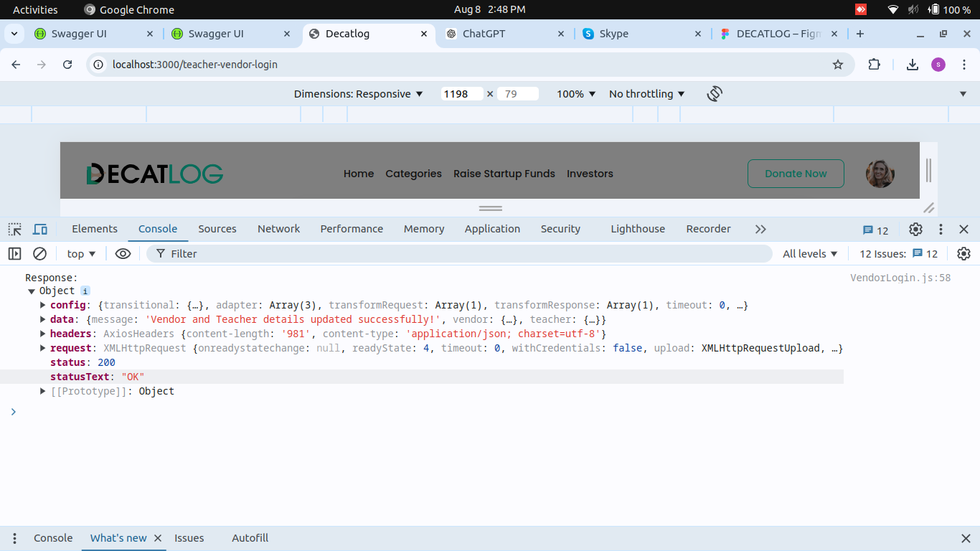This screenshot has width=980, height=551.
Task: Toggle the device toolbar icon
Action: pos(40,230)
